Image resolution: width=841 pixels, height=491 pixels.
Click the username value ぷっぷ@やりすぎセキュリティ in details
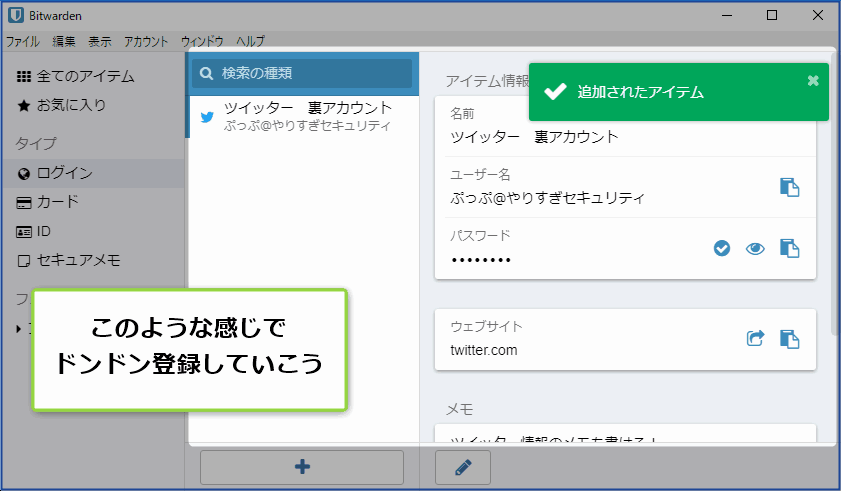click(x=547, y=199)
